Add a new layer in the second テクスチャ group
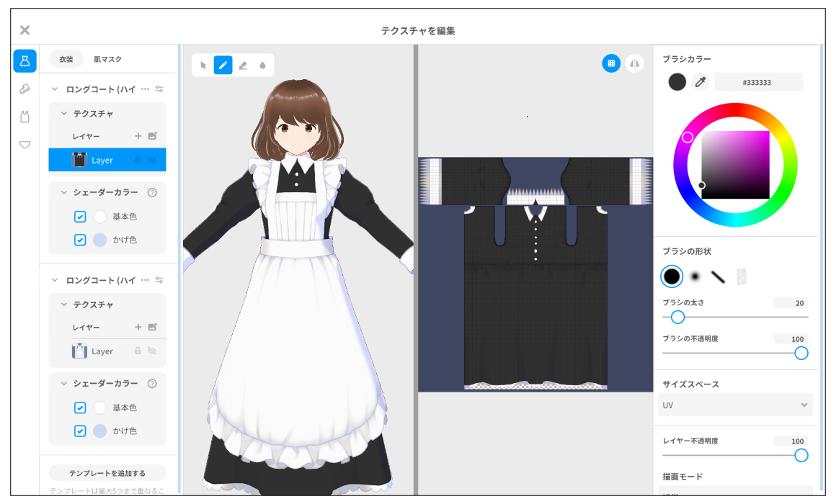836x504 pixels. pyautogui.click(x=138, y=327)
